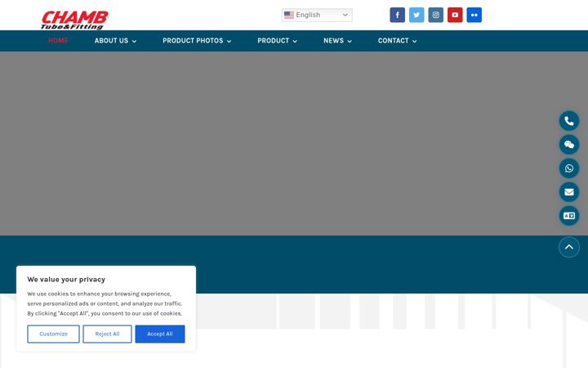The image size is (588, 368).
Task: Click the 'We value your privacy' heading
Action: pos(66,280)
